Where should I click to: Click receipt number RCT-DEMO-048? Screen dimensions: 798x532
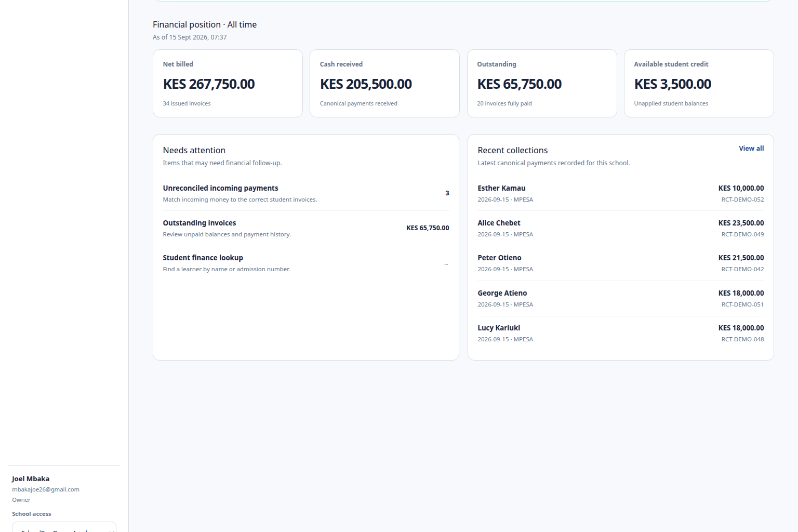pos(742,339)
